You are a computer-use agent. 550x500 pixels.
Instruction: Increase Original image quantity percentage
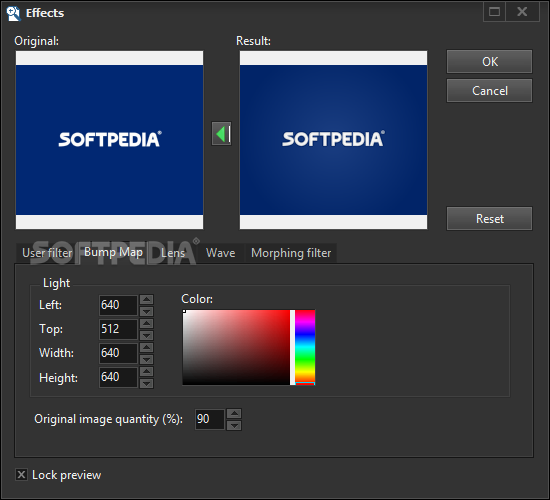pos(234,413)
